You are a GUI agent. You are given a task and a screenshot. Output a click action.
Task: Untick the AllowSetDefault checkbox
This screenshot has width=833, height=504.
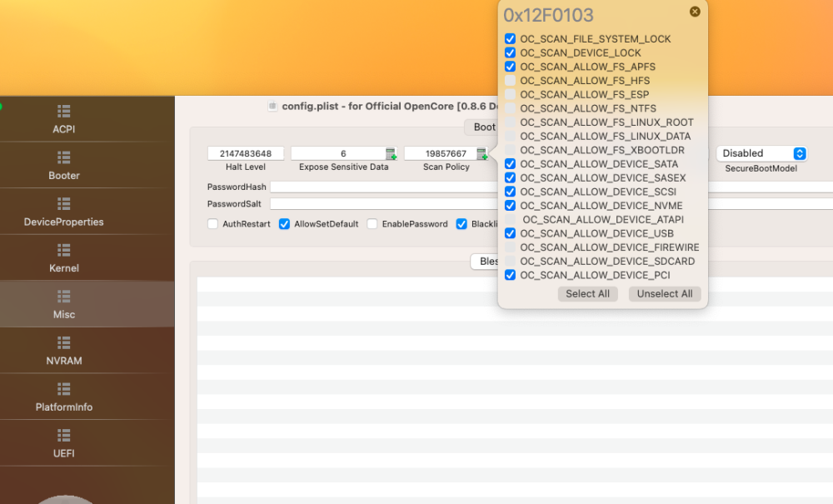tap(284, 223)
